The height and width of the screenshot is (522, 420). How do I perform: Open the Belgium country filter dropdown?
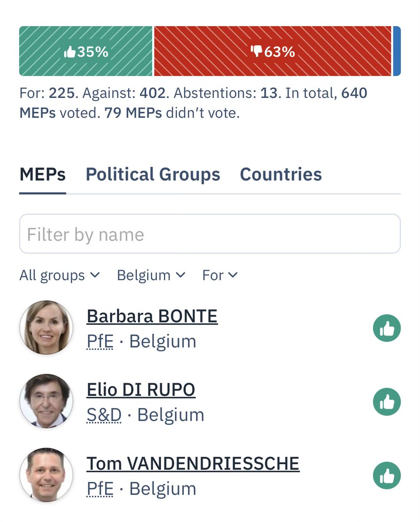(x=151, y=275)
